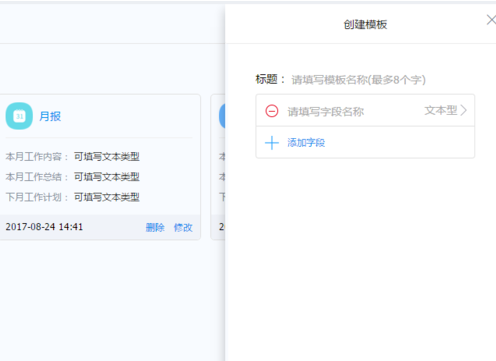Select the 下月工作计划 row label
The height and width of the screenshot is (361, 496).
[37, 197]
